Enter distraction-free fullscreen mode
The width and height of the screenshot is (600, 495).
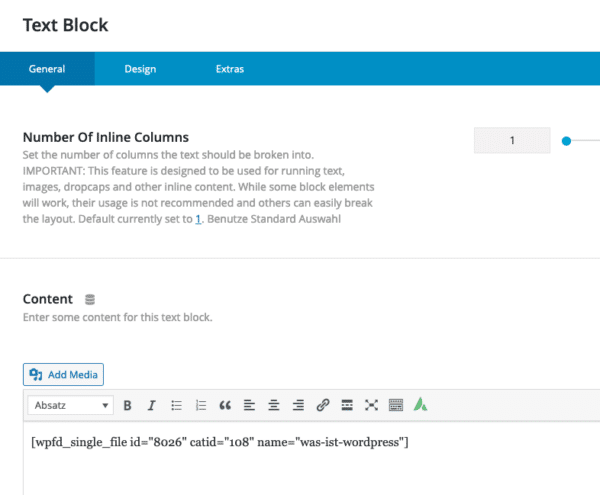coord(371,405)
